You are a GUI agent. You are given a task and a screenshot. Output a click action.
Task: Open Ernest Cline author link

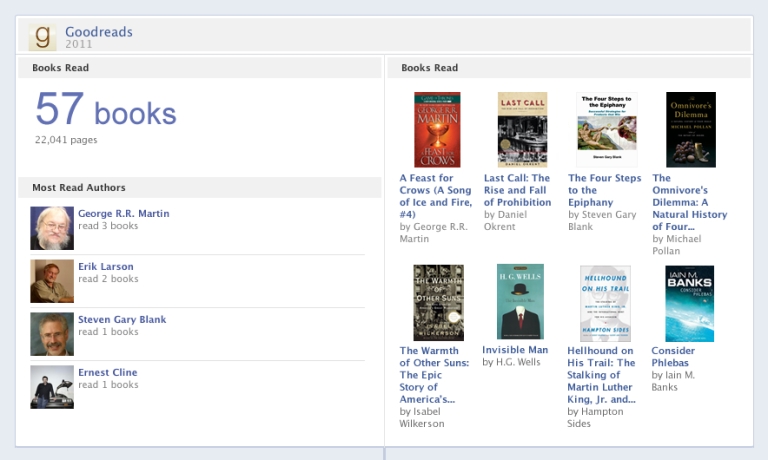coord(108,372)
